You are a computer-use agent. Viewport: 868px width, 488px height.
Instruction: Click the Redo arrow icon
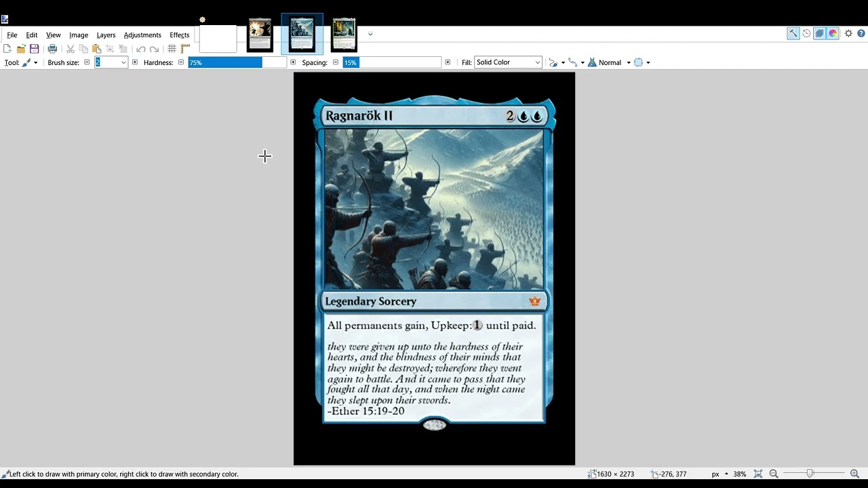coord(154,49)
